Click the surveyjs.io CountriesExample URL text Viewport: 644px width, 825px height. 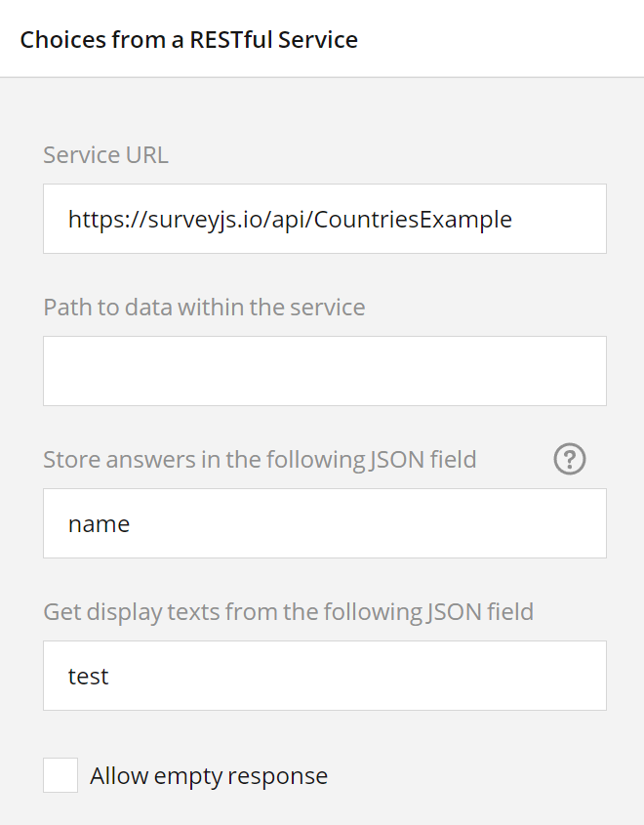(x=290, y=220)
